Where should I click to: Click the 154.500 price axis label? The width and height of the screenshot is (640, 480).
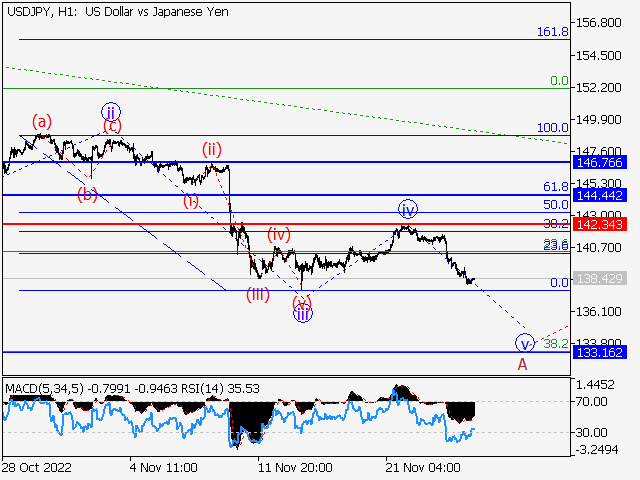coord(598,56)
